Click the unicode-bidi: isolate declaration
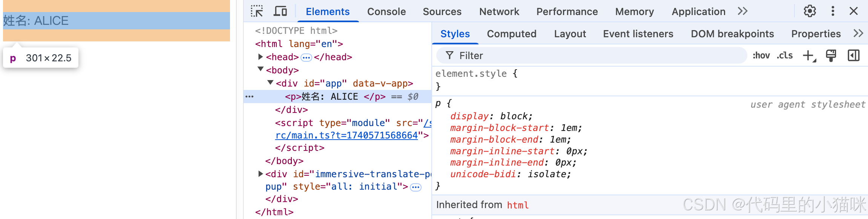868x219 pixels. [511, 174]
